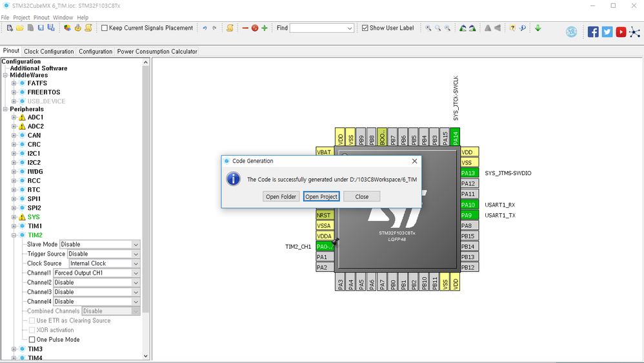Click the Open Project button
Image resolution: width=644 pixels, height=363 pixels.
point(321,196)
